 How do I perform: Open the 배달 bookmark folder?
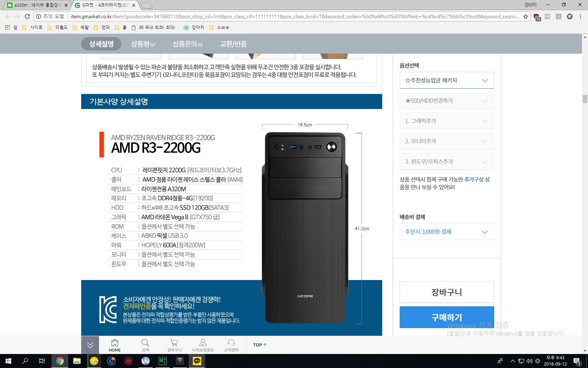[x=81, y=27]
